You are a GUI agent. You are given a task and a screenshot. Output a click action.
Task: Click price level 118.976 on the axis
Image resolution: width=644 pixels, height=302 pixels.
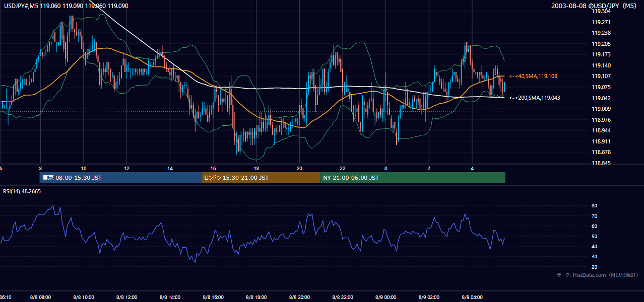pyautogui.click(x=601, y=120)
